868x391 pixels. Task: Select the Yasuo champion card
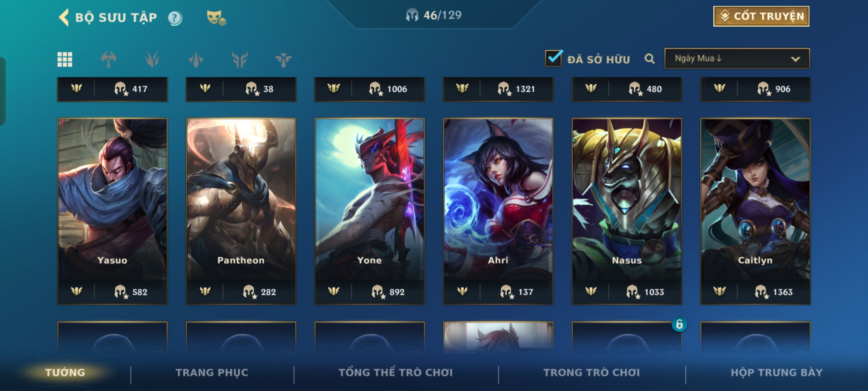pos(112,211)
